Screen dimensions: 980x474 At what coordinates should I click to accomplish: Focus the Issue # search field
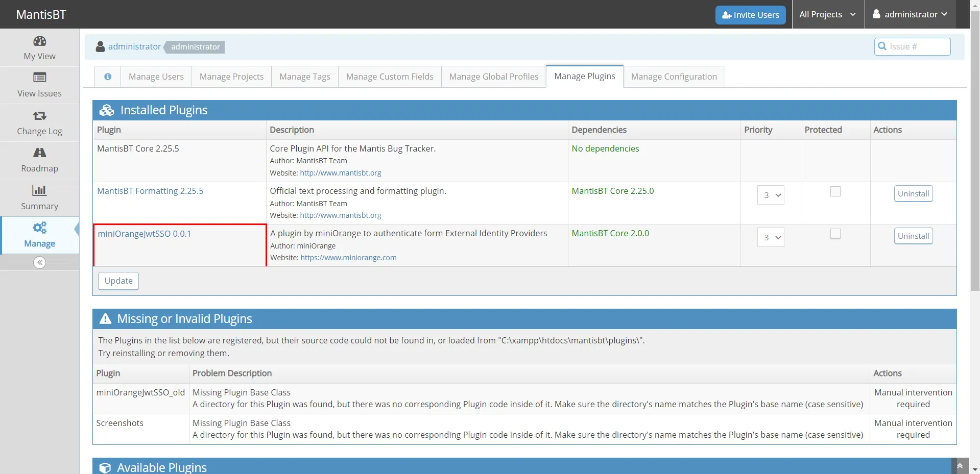[x=912, y=46]
